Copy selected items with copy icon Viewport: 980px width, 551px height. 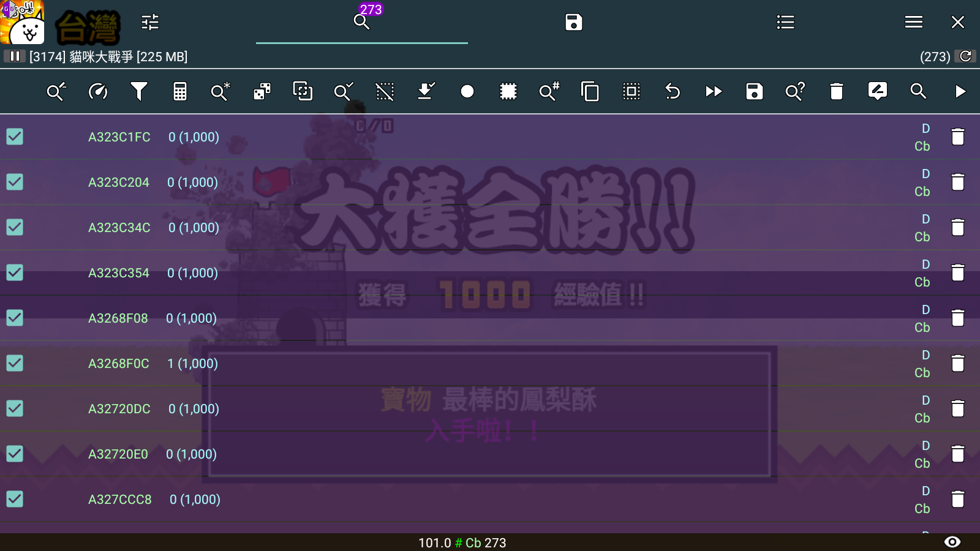590,91
